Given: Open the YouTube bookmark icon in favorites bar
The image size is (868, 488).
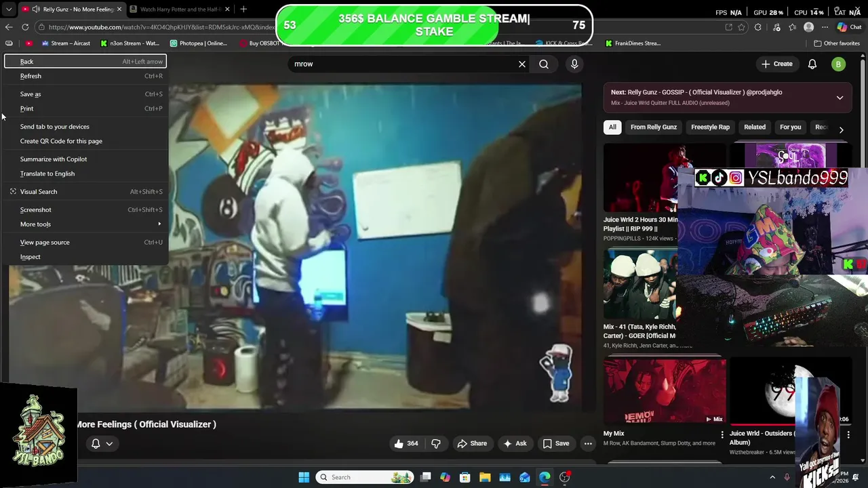Looking at the screenshot, I should click(28, 43).
